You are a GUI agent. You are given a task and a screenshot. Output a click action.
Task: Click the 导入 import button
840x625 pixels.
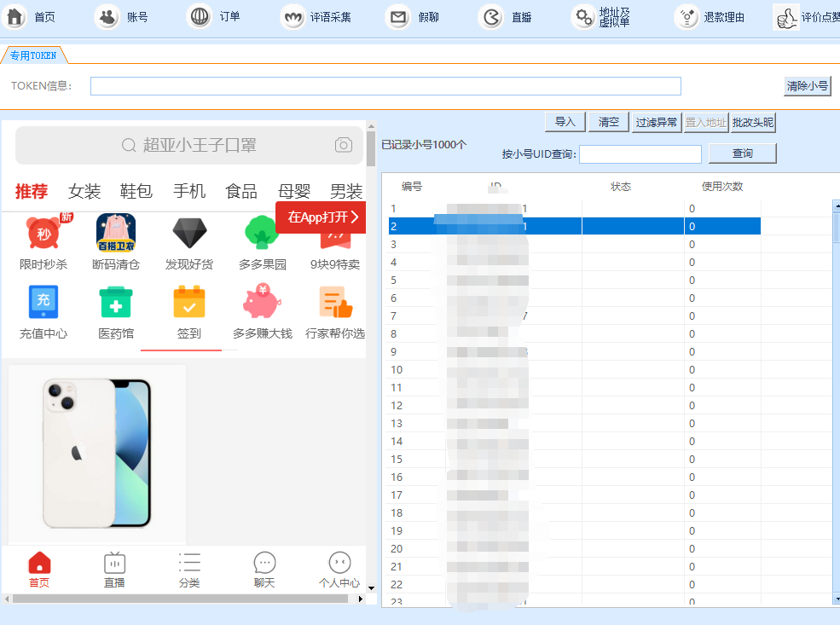pos(565,122)
